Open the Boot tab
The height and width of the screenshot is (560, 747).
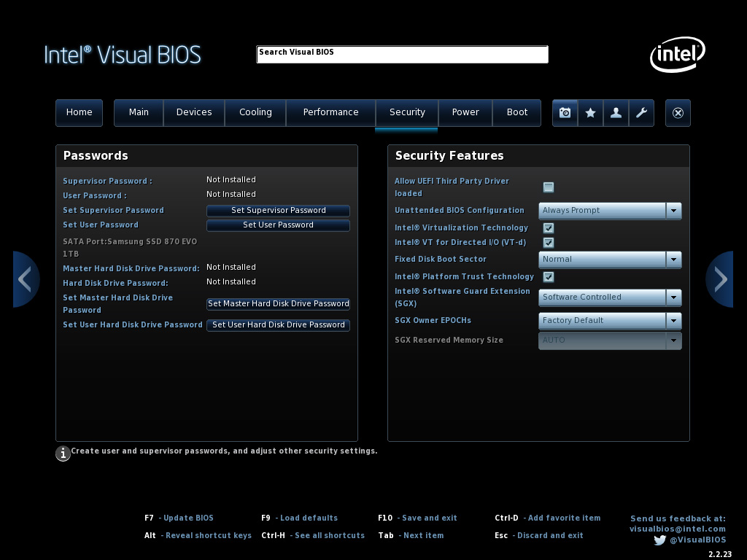click(x=516, y=112)
